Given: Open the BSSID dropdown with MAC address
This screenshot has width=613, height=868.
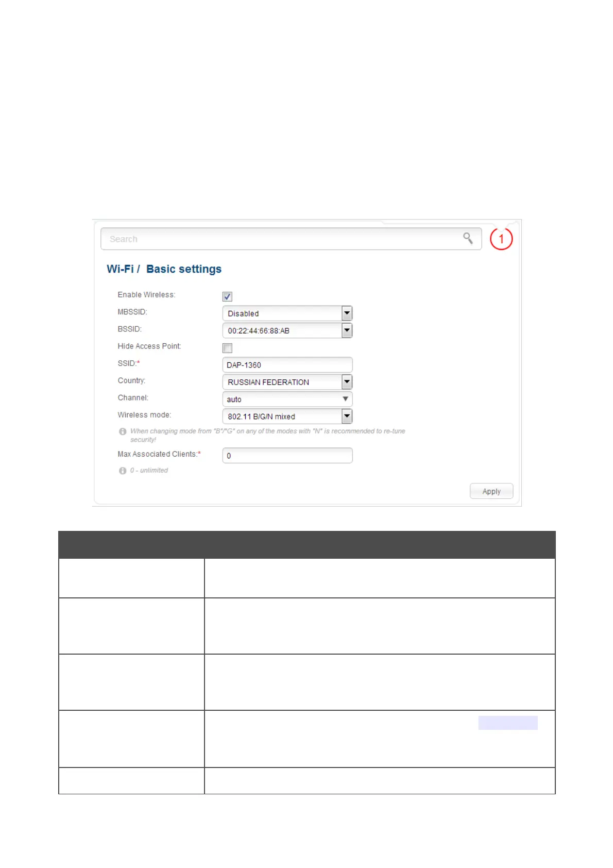Looking at the screenshot, I should pos(287,330).
